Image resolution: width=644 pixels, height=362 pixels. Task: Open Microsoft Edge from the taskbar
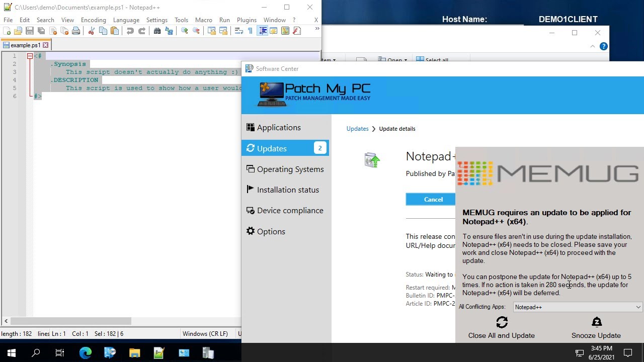86,353
